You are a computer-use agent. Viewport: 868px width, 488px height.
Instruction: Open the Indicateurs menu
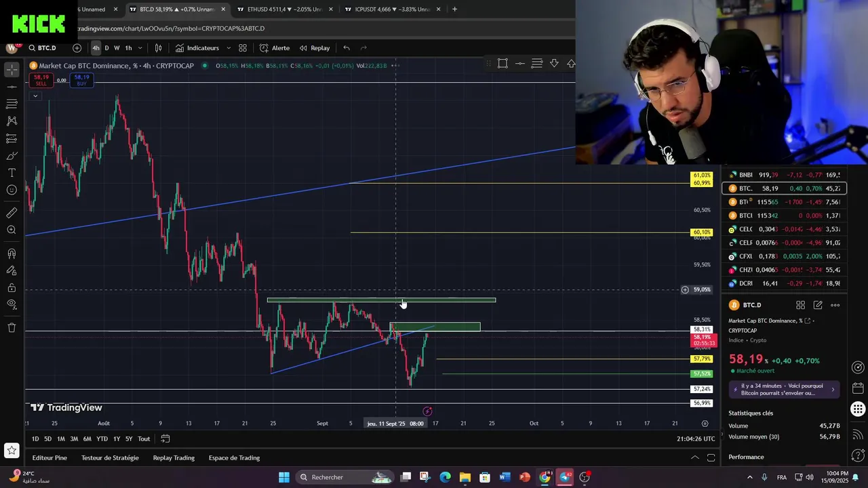pyautogui.click(x=197, y=48)
